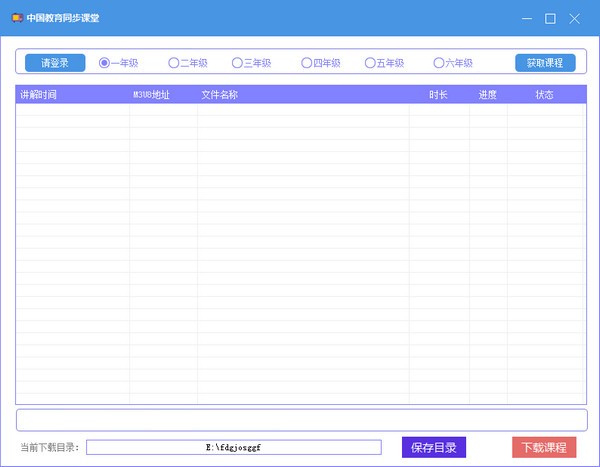Click the empty status bar below table
The width and height of the screenshot is (600, 467).
point(301,420)
